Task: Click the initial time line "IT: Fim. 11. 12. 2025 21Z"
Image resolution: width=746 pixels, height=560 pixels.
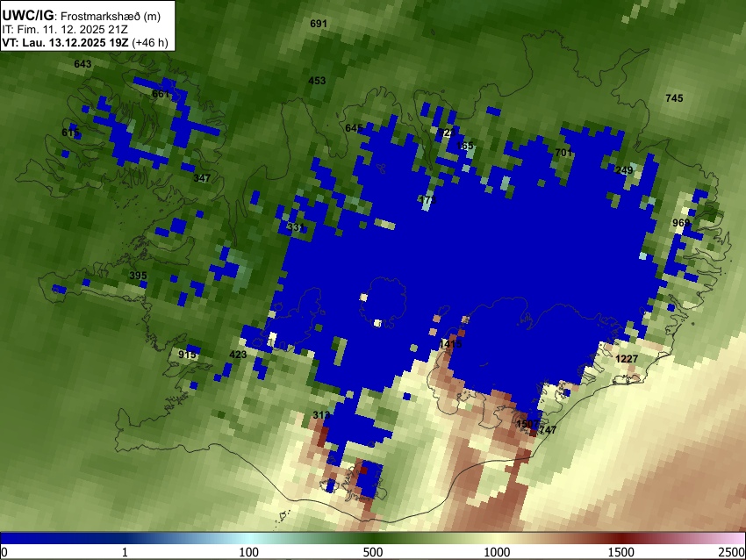Action: [x=65, y=30]
